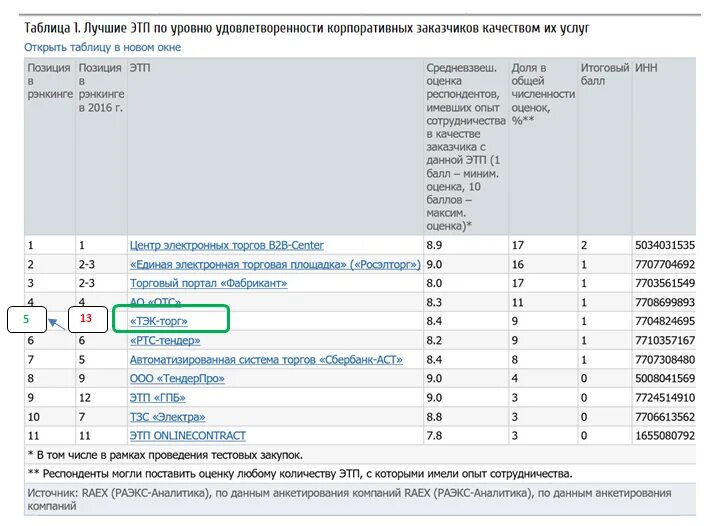
Task: Click ranking position 10 in Электра row
Action: click(34, 417)
